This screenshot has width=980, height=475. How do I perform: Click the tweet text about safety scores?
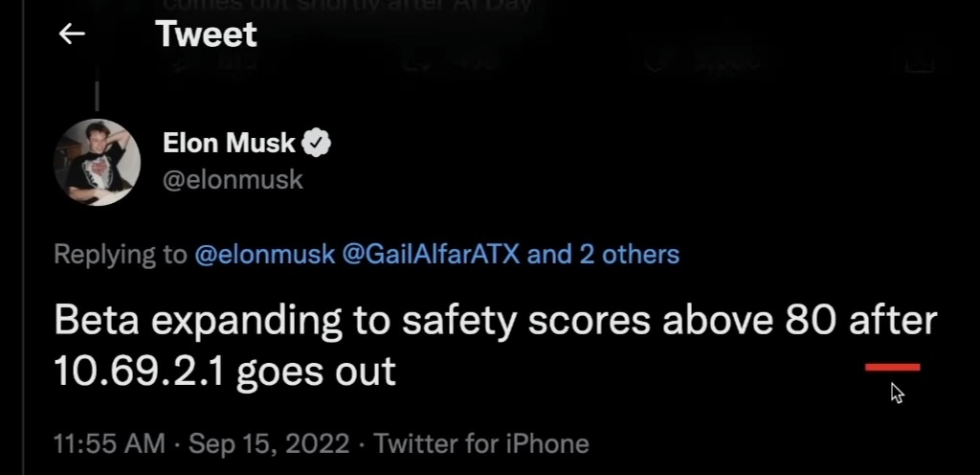[x=496, y=346]
